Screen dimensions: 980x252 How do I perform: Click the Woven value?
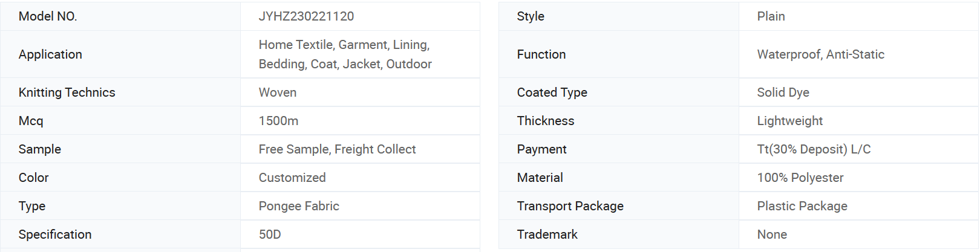pos(278,92)
